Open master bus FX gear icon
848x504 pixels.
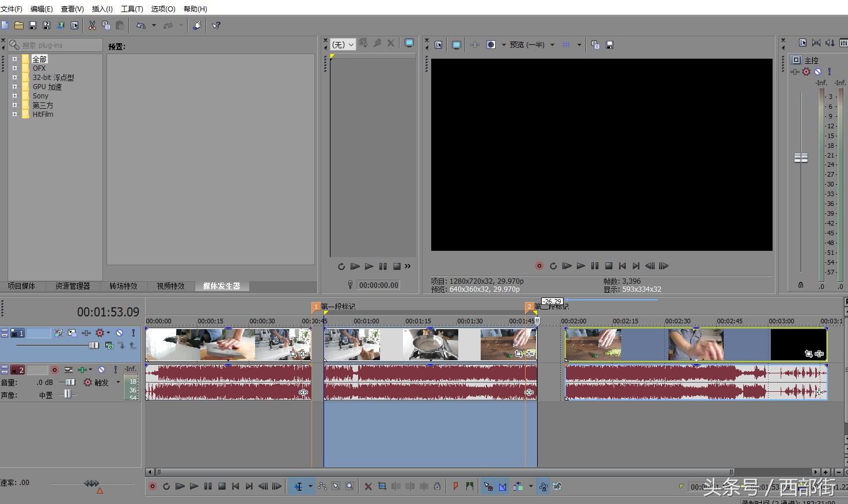[806, 72]
